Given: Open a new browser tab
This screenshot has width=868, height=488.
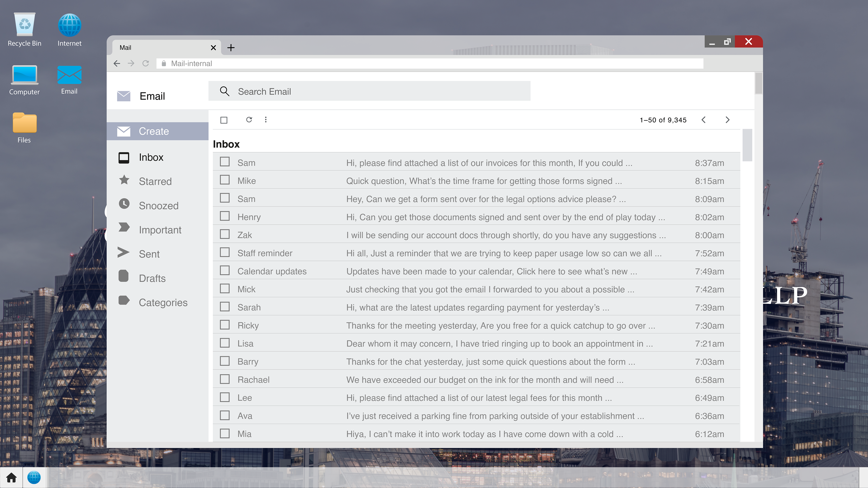Looking at the screenshot, I should pos(231,47).
